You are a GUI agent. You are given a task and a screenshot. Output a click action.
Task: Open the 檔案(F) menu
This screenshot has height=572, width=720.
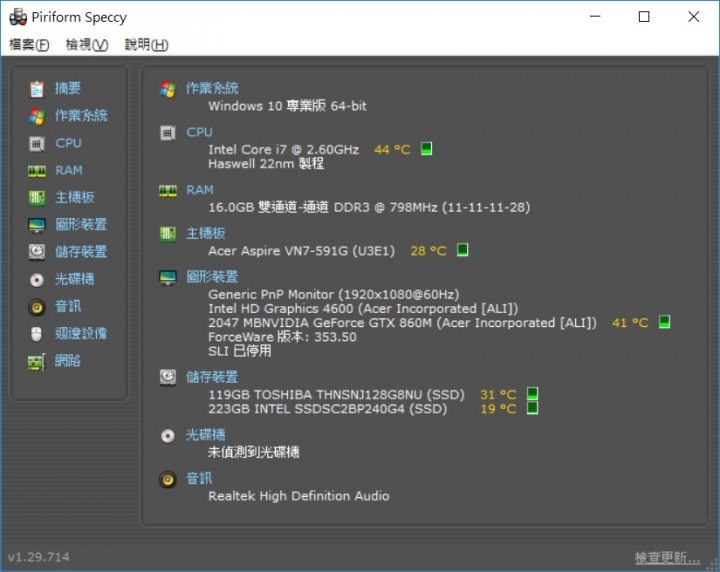point(29,45)
